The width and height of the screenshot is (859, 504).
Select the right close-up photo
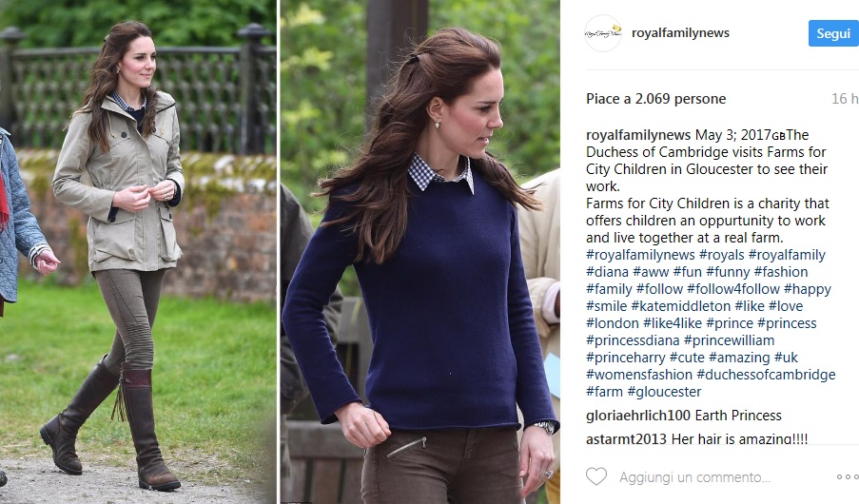tap(420, 252)
